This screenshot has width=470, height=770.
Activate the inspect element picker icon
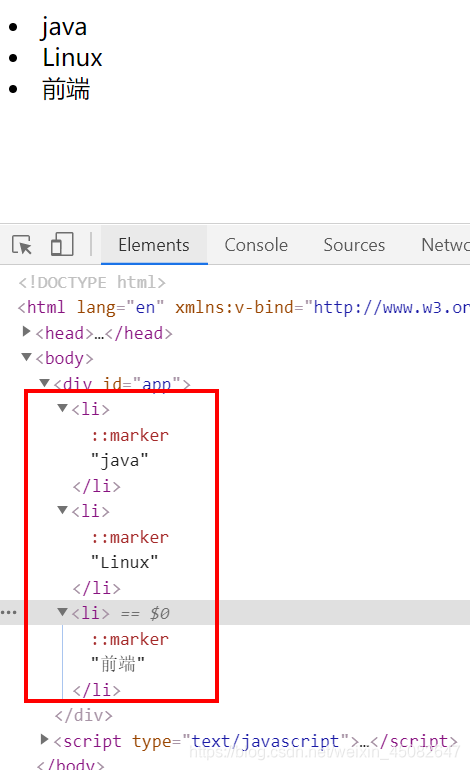[22, 244]
